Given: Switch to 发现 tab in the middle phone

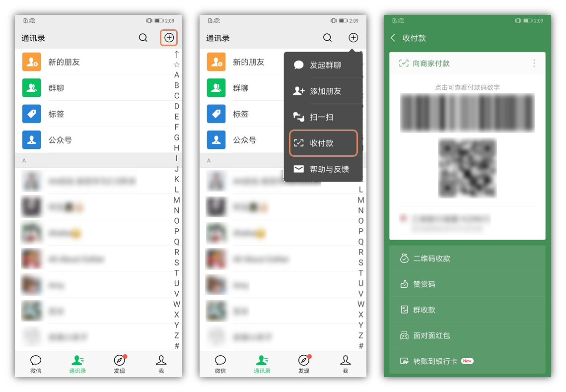Looking at the screenshot, I should tap(304, 364).
